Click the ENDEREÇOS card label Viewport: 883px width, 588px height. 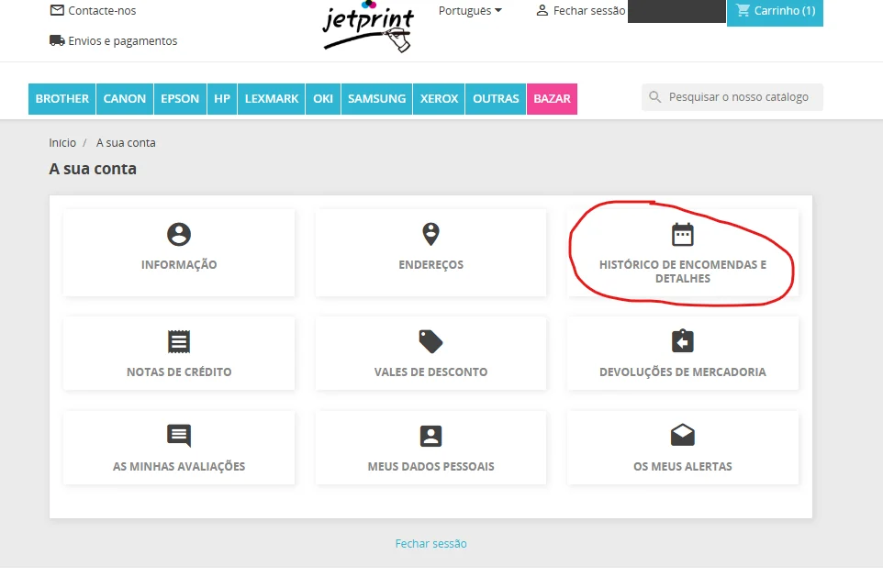click(x=430, y=264)
